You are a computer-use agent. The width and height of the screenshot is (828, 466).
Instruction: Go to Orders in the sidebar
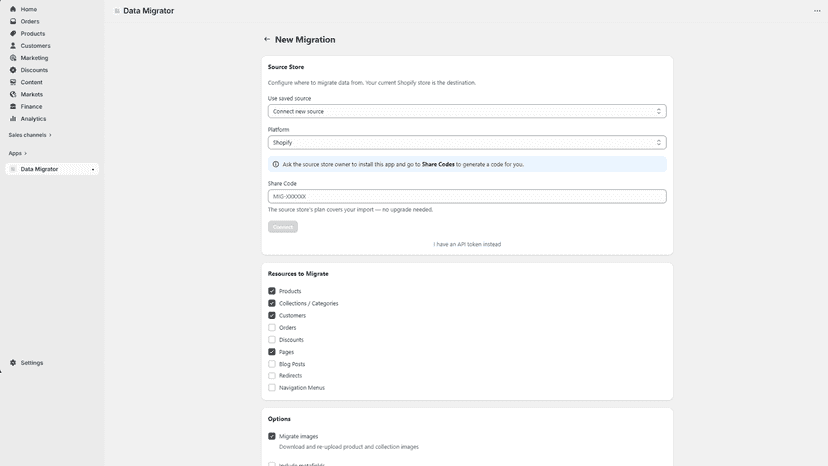pos(30,21)
